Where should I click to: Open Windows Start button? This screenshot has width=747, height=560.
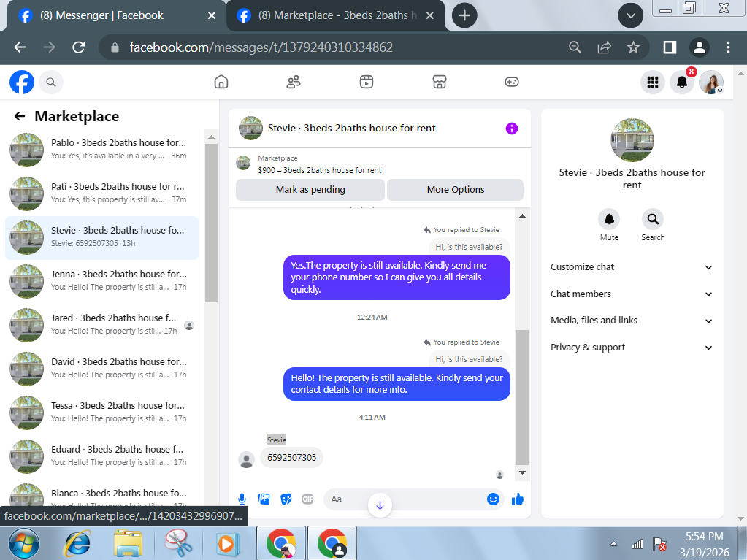point(24,543)
